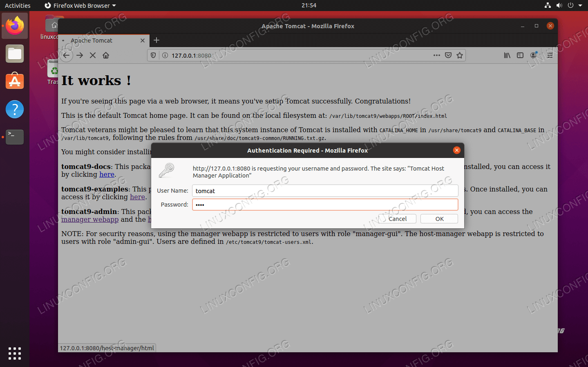Open the Firefox hamburger menu
Image resolution: width=588 pixels, height=367 pixels.
(550, 55)
